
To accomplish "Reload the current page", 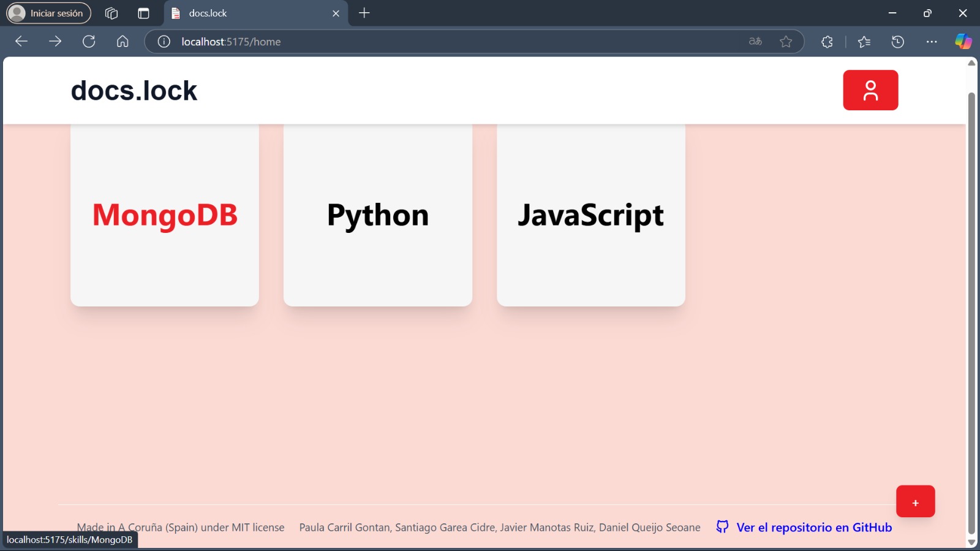I will tap(89, 42).
